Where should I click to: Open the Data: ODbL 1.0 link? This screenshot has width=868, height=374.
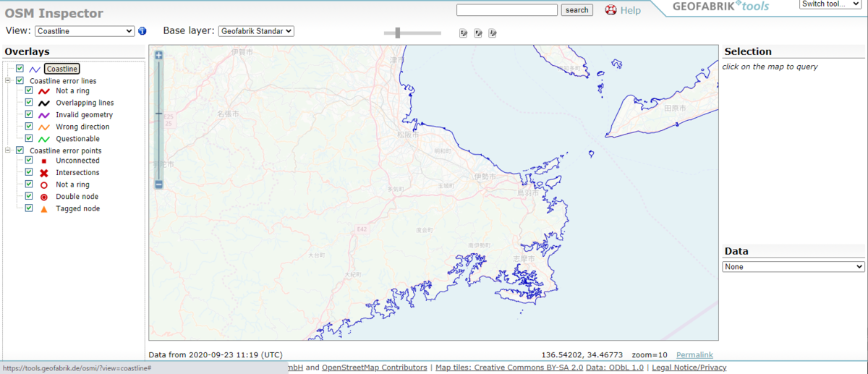pyautogui.click(x=615, y=368)
